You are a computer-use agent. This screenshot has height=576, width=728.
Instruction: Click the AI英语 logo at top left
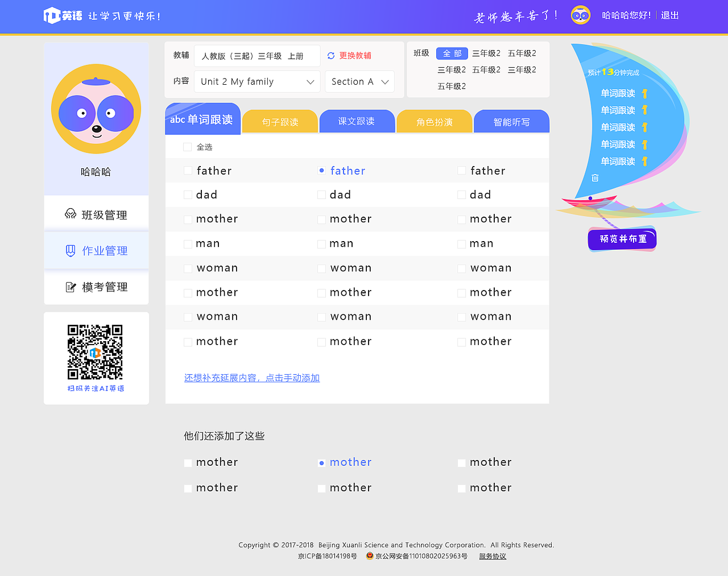[63, 15]
